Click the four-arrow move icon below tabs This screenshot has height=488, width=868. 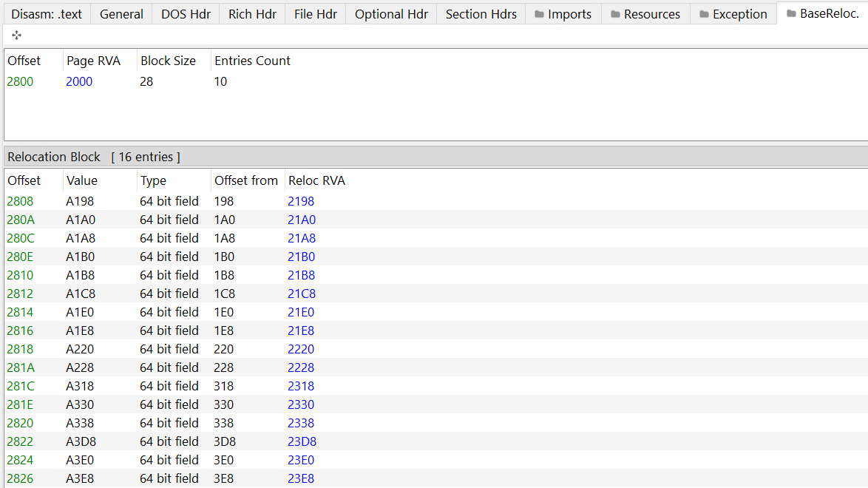pyautogui.click(x=16, y=35)
